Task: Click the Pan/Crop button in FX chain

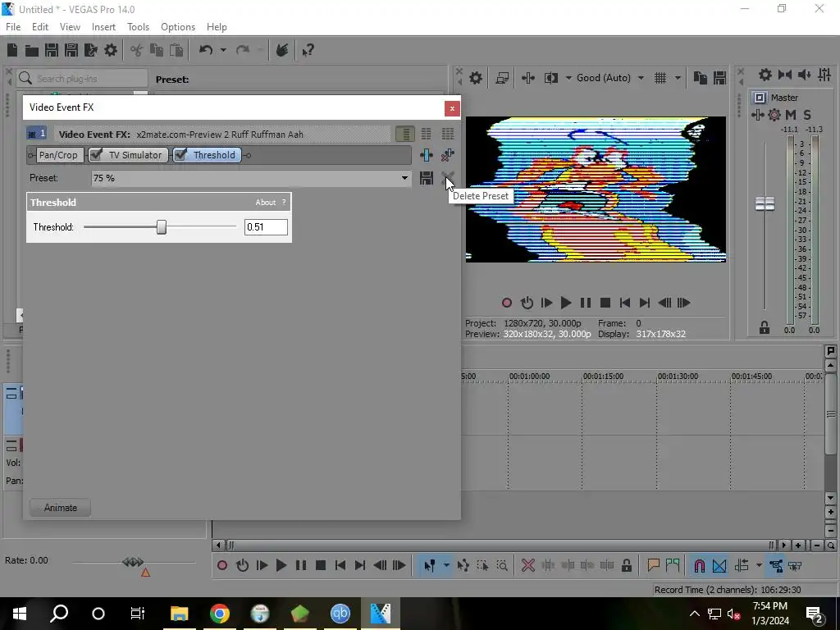Action: coord(58,155)
